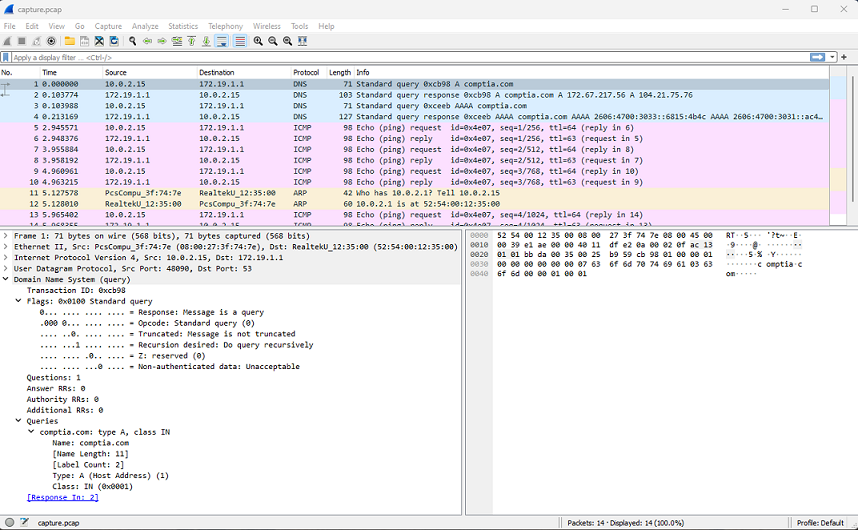Screen dimensions: 858x530
Task: Reload this capture file
Action: tap(114, 41)
